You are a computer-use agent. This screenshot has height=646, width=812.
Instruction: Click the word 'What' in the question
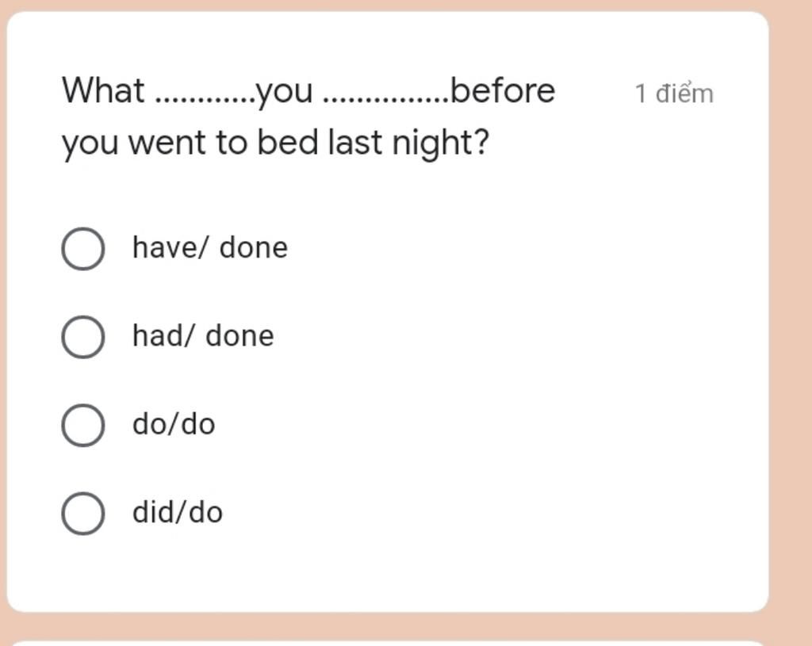pos(103,90)
